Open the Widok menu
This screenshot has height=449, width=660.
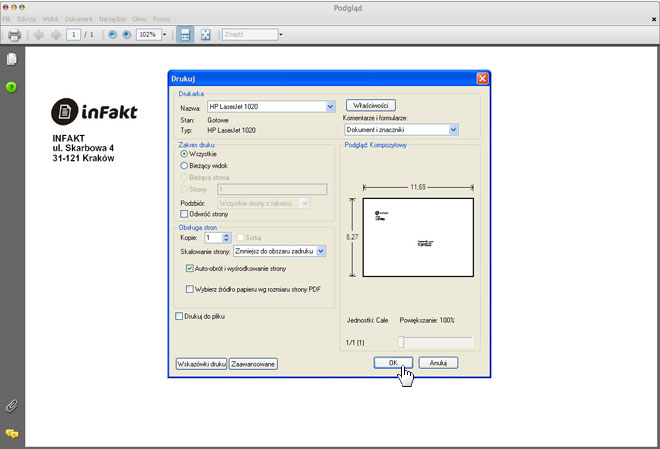coord(51,19)
